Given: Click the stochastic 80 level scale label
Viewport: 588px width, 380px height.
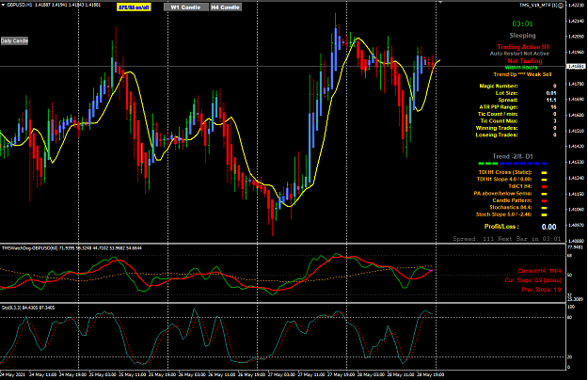Looking at the screenshot, I should coord(569,317).
